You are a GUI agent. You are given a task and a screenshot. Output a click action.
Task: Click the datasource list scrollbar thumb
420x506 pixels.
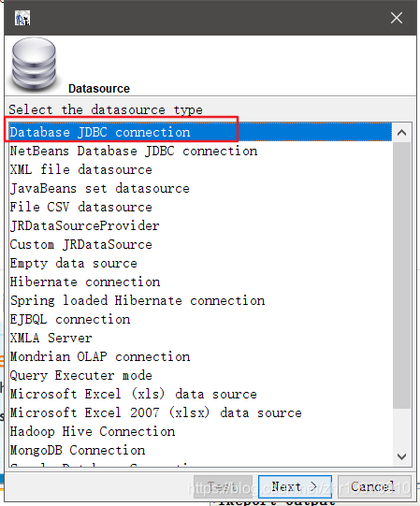[x=401, y=275]
